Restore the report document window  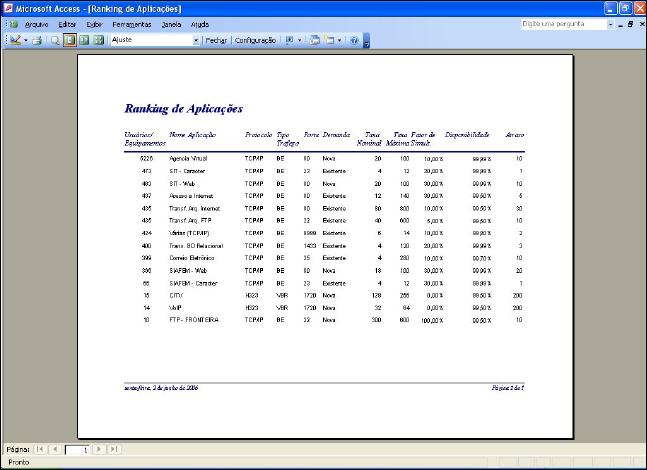click(630, 24)
